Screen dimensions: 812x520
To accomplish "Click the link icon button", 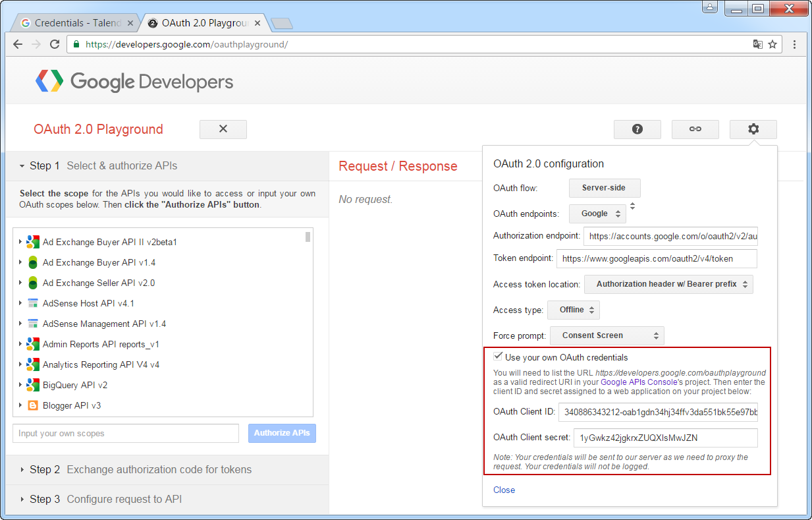I will tap(695, 129).
